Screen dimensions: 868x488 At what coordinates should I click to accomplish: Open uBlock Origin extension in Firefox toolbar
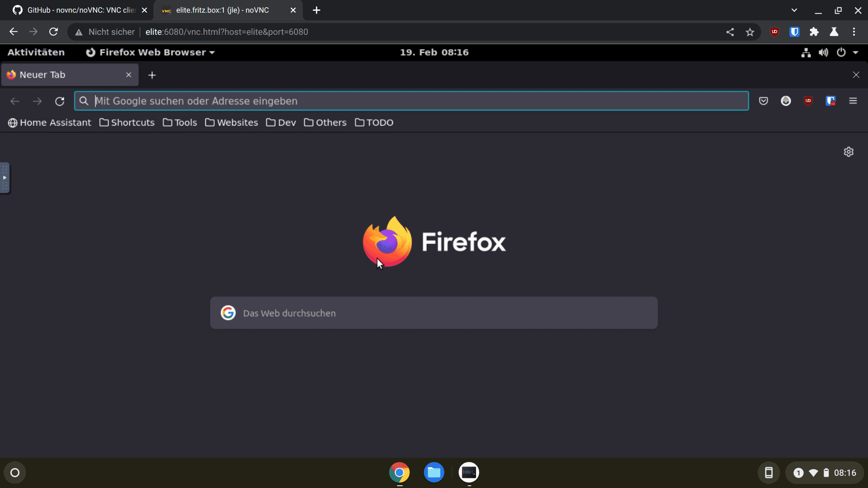[808, 101]
